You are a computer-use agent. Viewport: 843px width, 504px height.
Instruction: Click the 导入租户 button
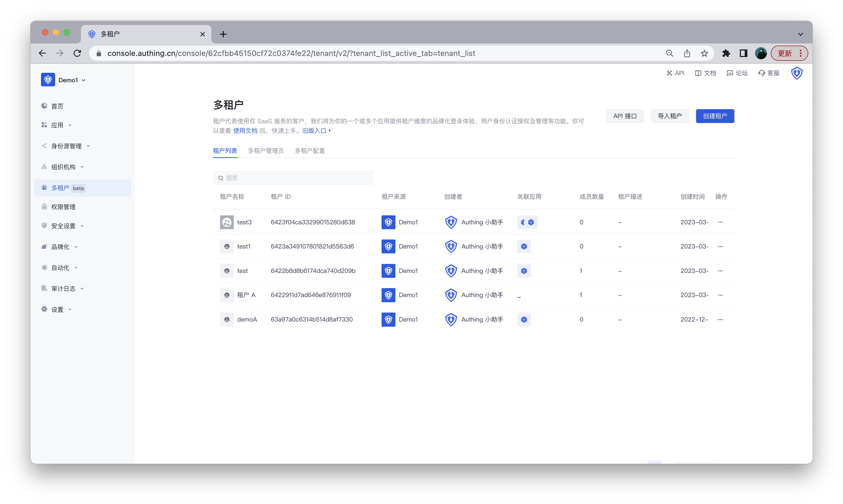[669, 116]
